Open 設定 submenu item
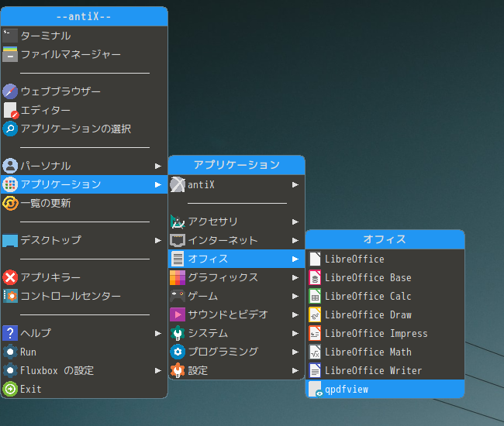The image size is (504, 426). coord(236,370)
